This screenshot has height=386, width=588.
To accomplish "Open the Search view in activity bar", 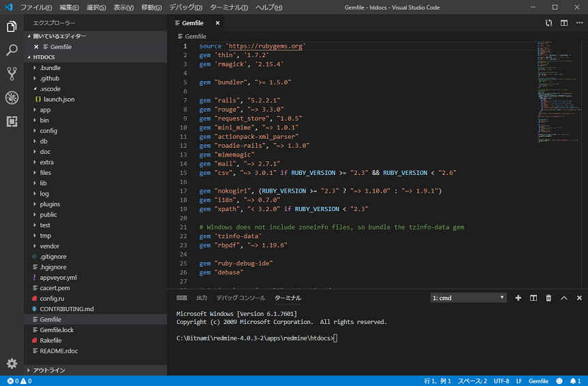I will coord(12,50).
